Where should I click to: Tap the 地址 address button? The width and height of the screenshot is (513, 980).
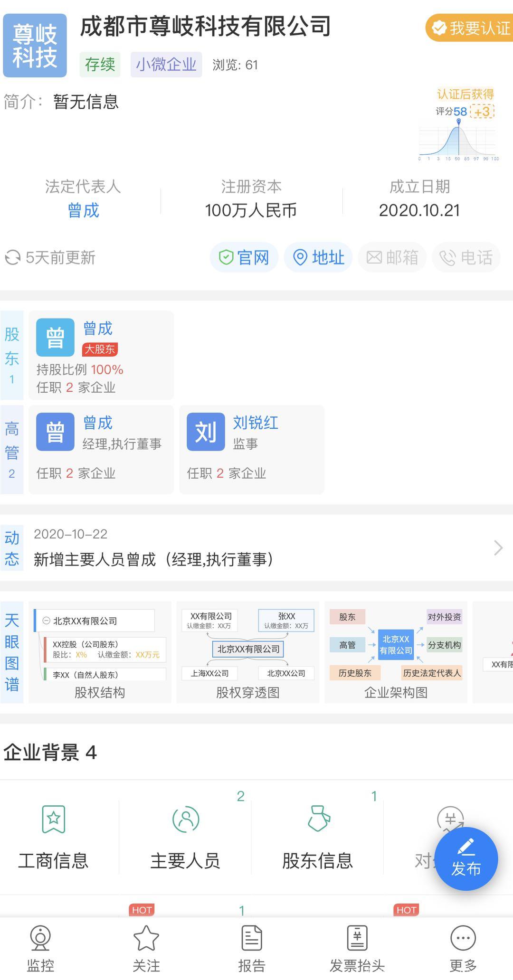tap(318, 257)
